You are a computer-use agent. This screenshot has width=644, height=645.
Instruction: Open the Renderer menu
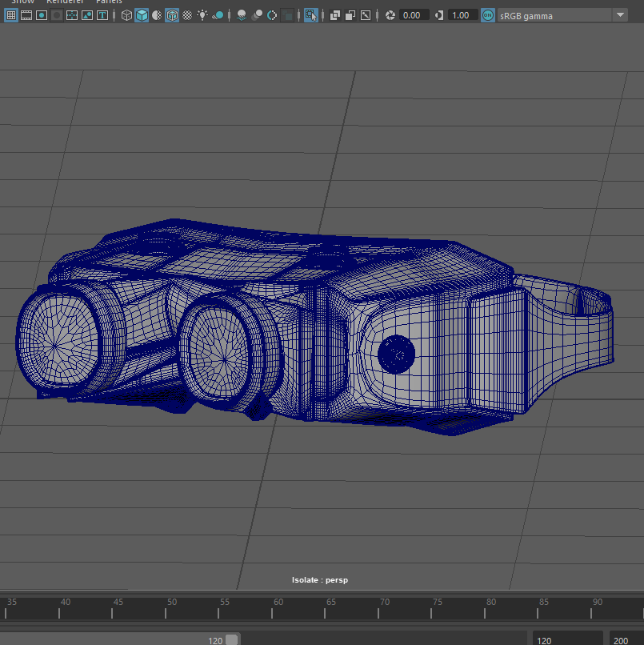[x=65, y=2]
